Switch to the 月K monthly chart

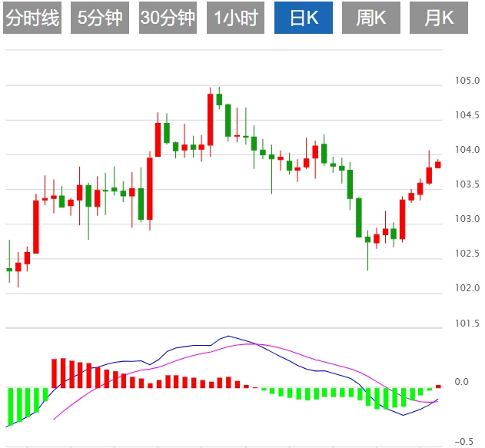[x=439, y=18]
